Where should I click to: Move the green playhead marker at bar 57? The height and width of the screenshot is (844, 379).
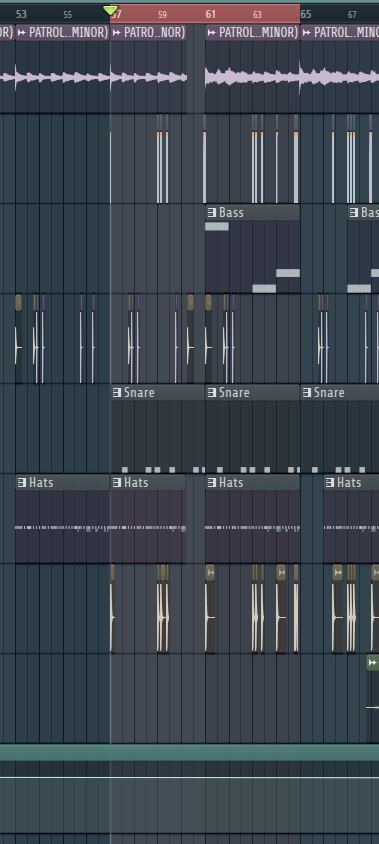(110, 10)
